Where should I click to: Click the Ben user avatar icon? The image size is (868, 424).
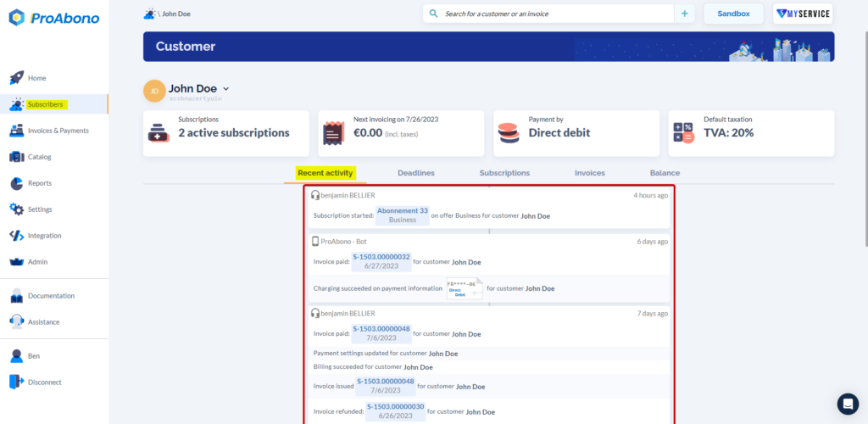pyautogui.click(x=17, y=356)
